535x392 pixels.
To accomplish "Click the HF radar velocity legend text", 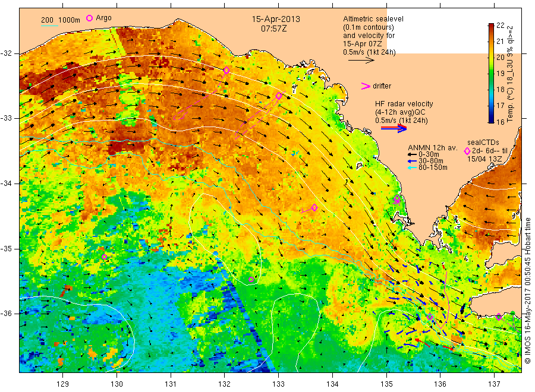I will pos(404,104).
